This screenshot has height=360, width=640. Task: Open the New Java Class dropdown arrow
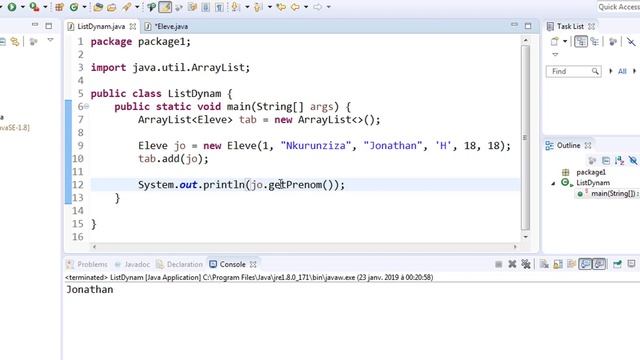pos(84,7)
